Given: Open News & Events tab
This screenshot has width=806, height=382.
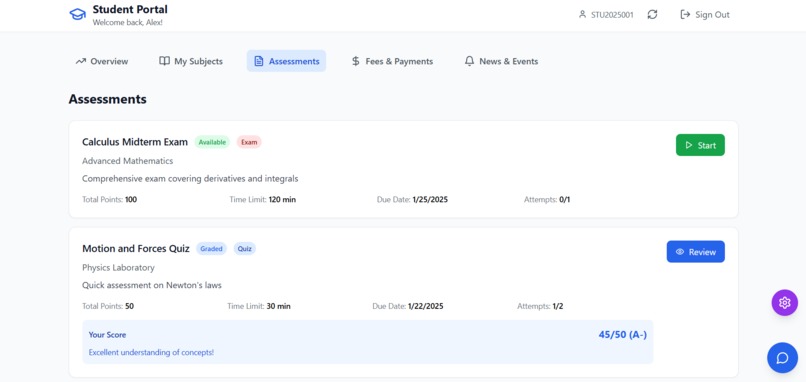Looking at the screenshot, I should click(x=501, y=61).
